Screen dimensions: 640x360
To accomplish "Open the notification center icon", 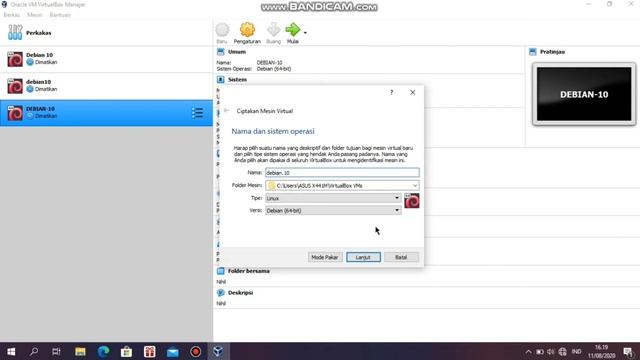I will click(628, 352).
